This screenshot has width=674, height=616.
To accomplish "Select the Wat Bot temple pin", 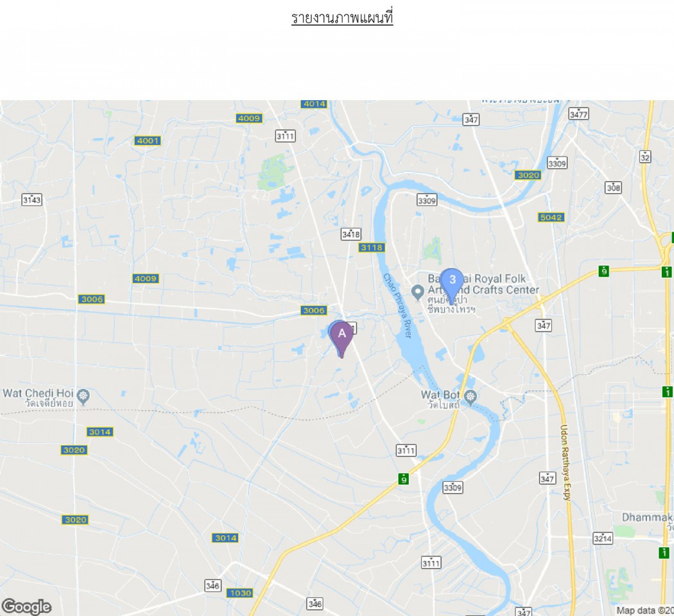I will (x=471, y=397).
